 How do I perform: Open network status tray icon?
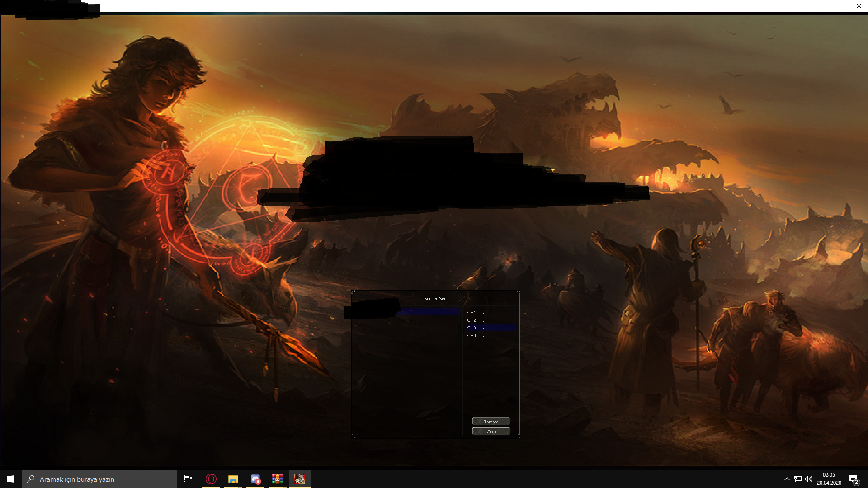[798, 479]
